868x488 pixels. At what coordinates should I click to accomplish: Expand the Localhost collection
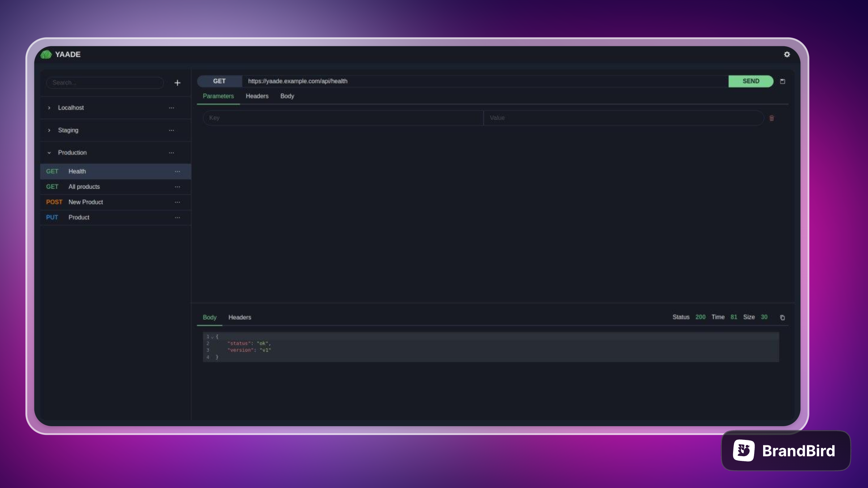coord(49,108)
